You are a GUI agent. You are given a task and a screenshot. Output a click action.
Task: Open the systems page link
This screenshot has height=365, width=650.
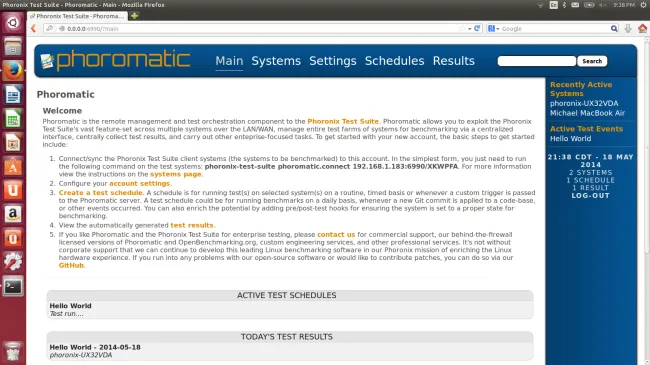point(175,174)
